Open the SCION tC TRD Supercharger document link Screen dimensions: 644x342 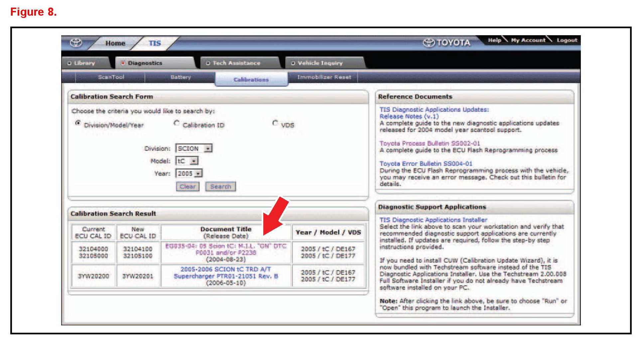(x=226, y=273)
